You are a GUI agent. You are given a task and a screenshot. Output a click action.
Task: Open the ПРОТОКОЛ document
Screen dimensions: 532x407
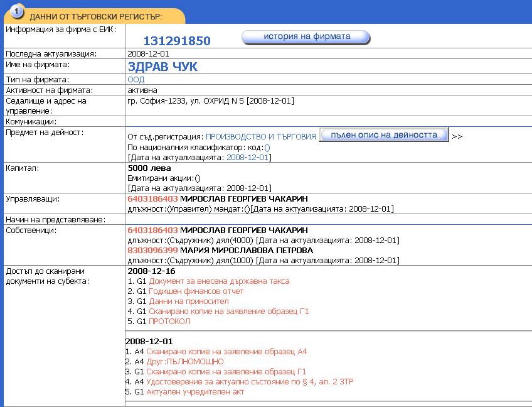click(x=169, y=322)
